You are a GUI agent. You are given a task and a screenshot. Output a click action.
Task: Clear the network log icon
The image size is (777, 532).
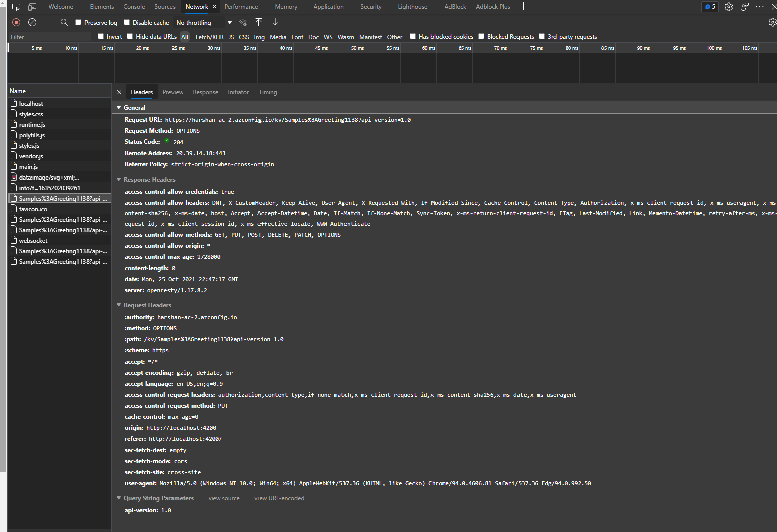[32, 22]
